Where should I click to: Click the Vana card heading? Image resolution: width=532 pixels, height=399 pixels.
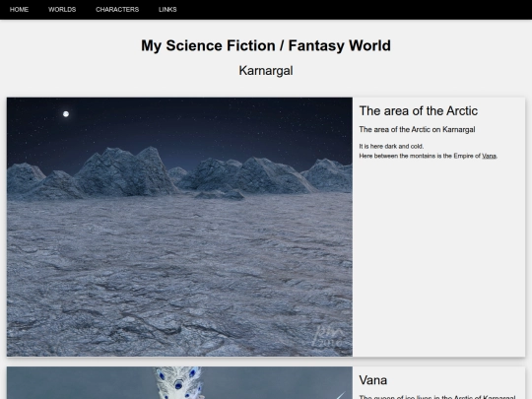coord(372,380)
